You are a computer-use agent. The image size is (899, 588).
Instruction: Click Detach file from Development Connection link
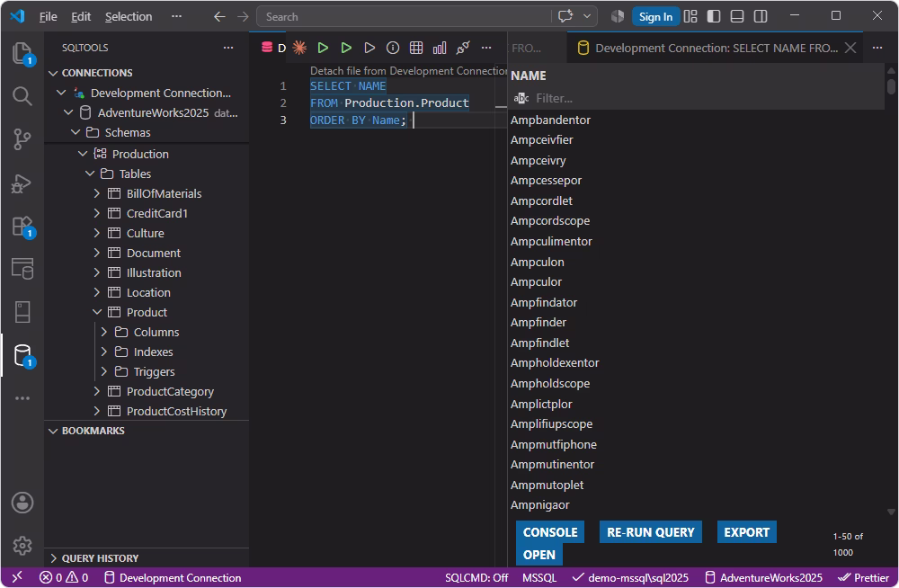[407, 70]
